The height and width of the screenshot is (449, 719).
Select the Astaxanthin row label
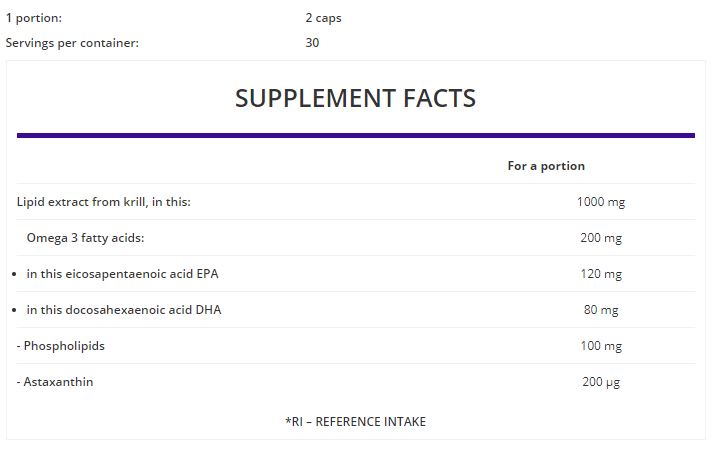click(x=55, y=382)
